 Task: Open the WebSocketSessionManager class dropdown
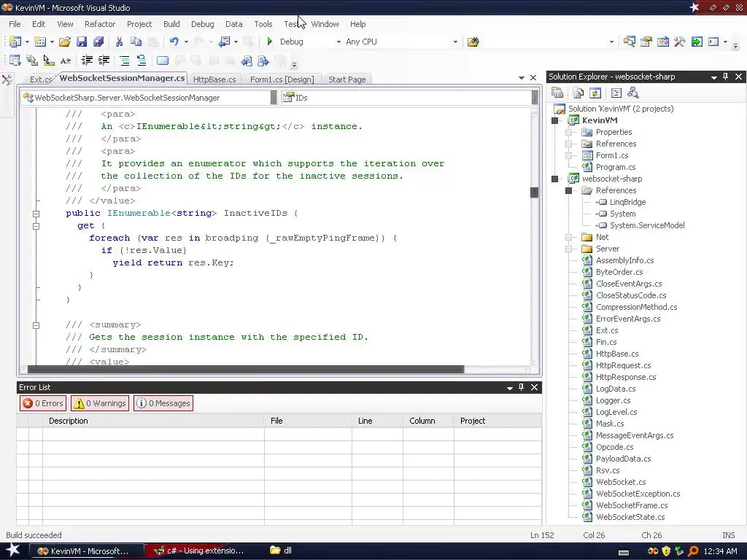[x=274, y=98]
